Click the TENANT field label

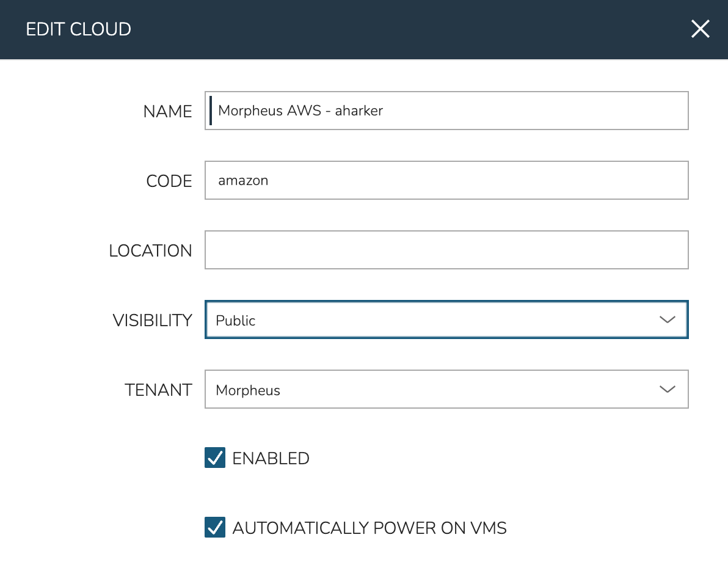[158, 390]
